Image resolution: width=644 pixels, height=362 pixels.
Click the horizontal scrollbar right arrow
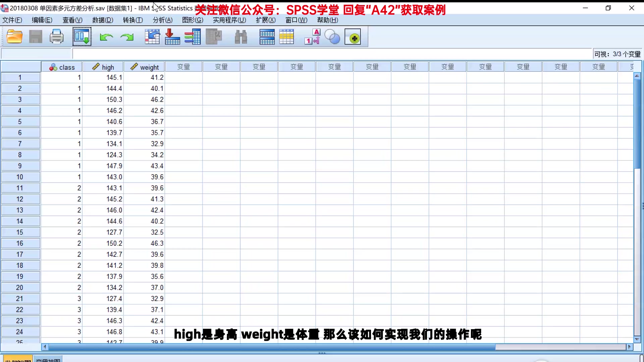629,347
